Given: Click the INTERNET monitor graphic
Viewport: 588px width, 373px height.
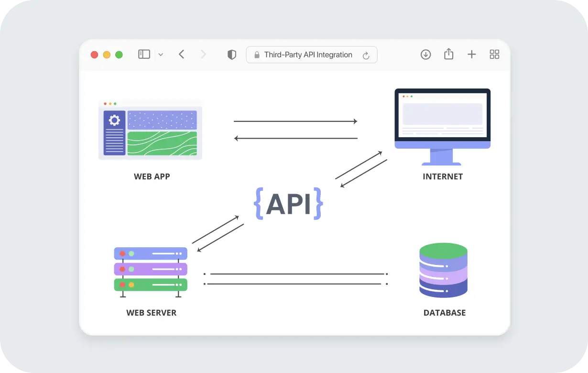Looking at the screenshot, I should (x=442, y=117).
